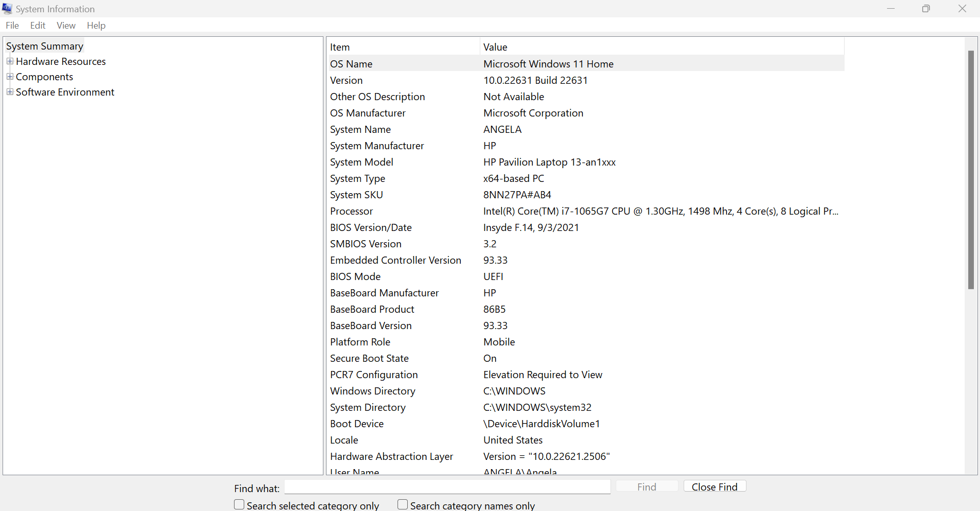Select the PCR7 Configuration row

[586, 375]
